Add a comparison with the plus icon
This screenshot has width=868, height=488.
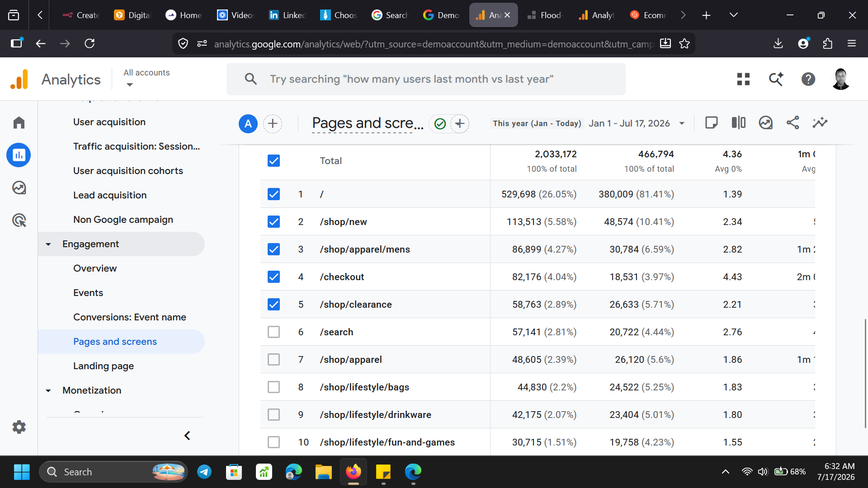tap(273, 123)
